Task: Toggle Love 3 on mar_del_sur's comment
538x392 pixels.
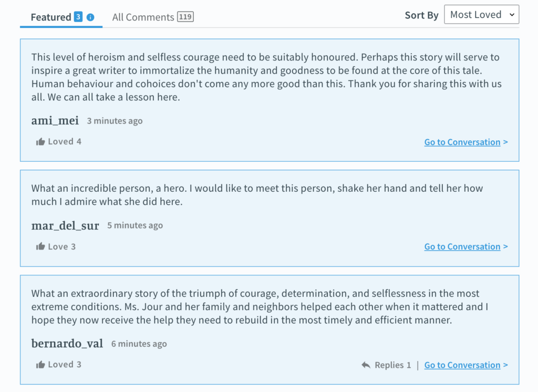Action: point(56,246)
